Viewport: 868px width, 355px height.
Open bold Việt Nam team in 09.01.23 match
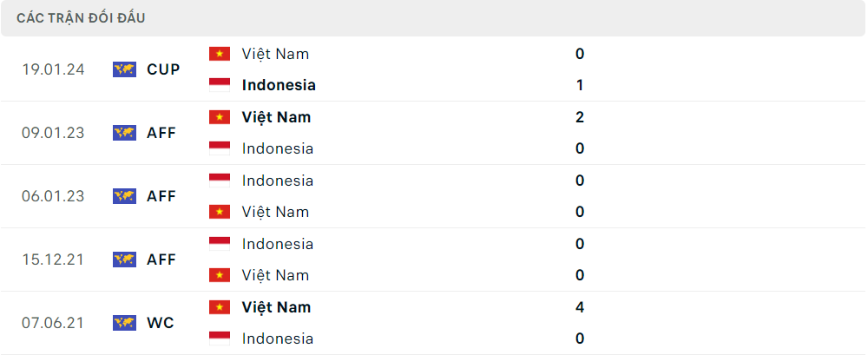click(276, 117)
